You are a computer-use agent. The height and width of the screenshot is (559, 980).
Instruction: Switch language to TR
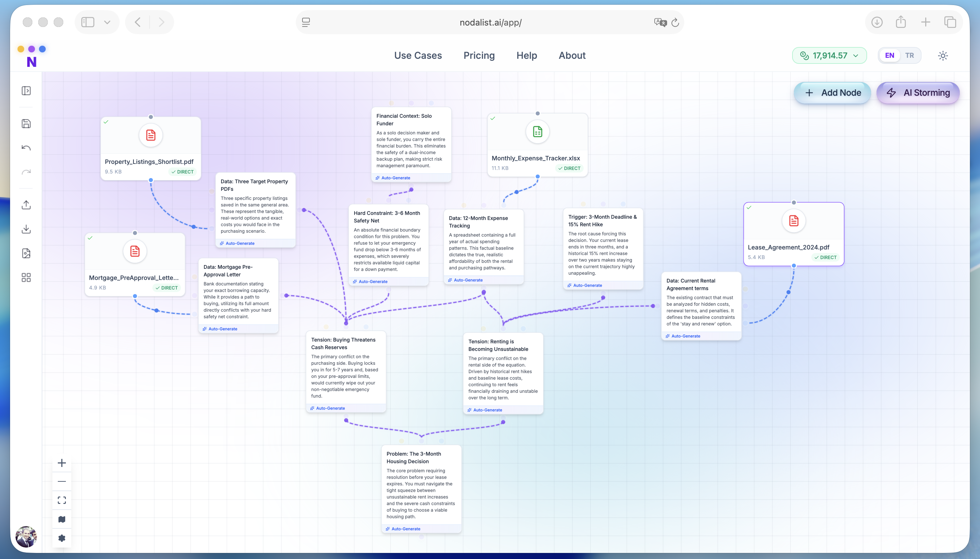click(x=909, y=55)
